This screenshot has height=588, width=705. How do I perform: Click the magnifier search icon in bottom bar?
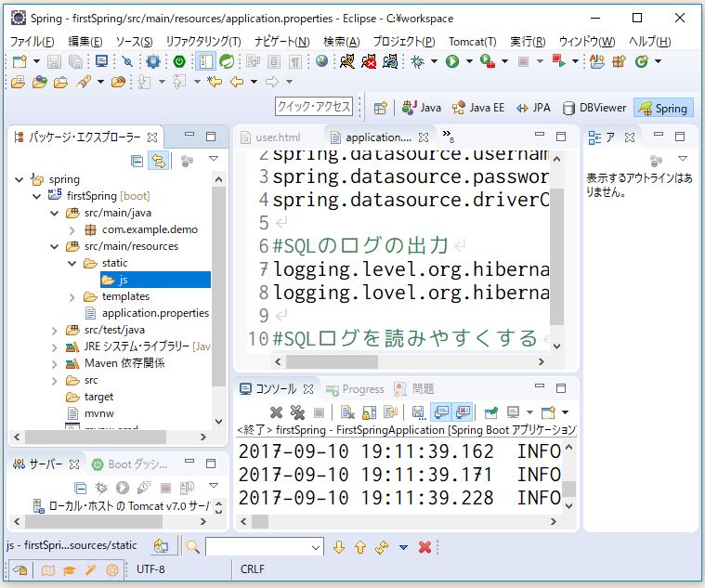coord(193,547)
